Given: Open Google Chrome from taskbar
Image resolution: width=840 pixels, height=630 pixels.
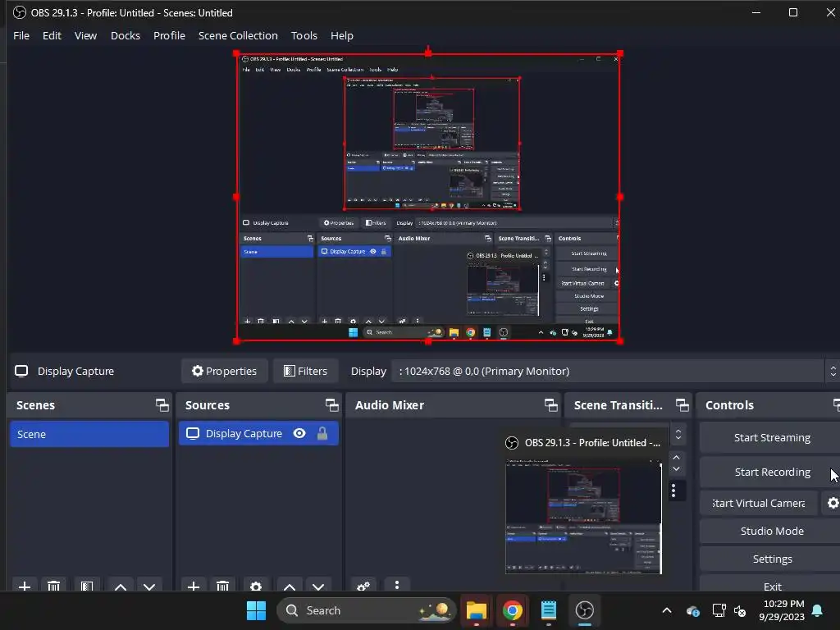Looking at the screenshot, I should pyautogui.click(x=512, y=610).
